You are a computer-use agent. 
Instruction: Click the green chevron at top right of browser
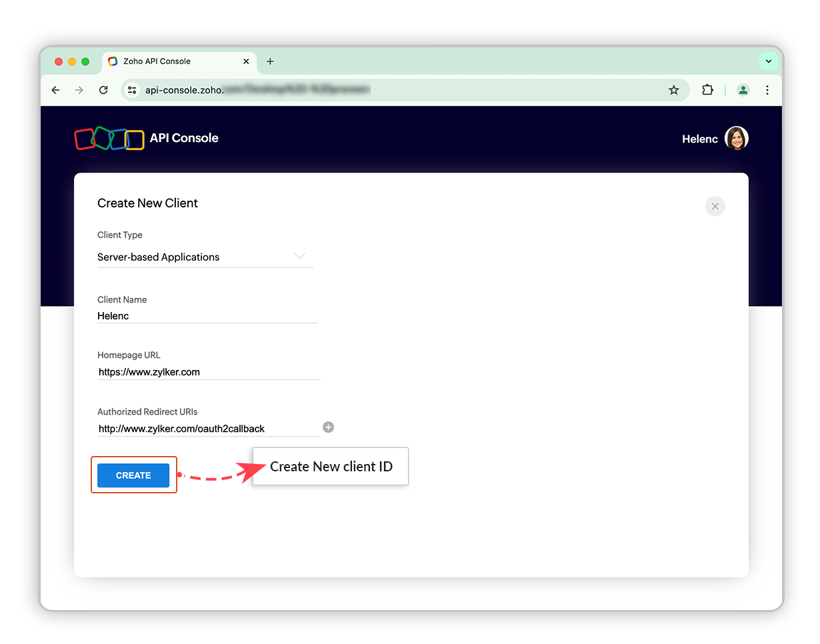coord(769,61)
